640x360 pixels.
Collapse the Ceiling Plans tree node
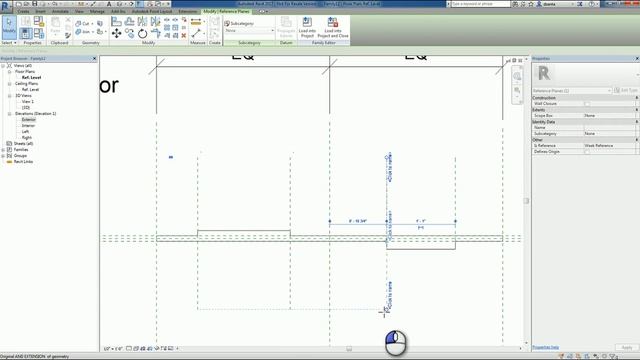(9, 83)
